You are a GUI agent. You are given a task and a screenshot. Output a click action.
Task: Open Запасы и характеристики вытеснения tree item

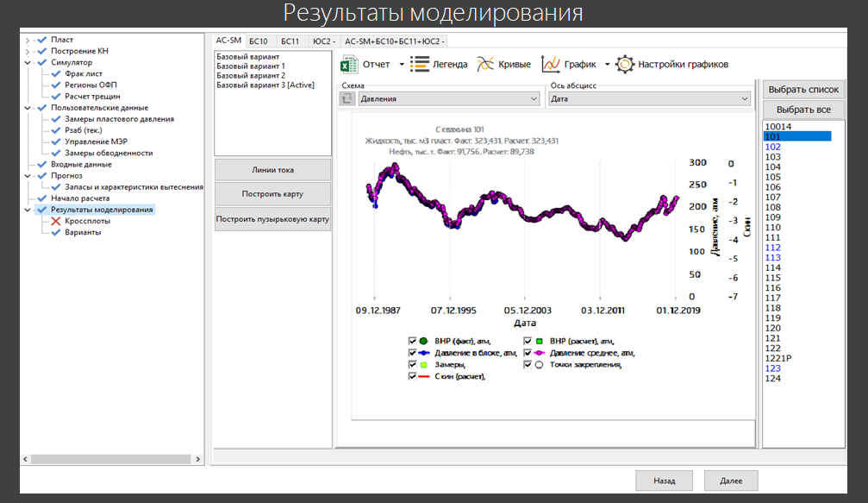tap(134, 187)
